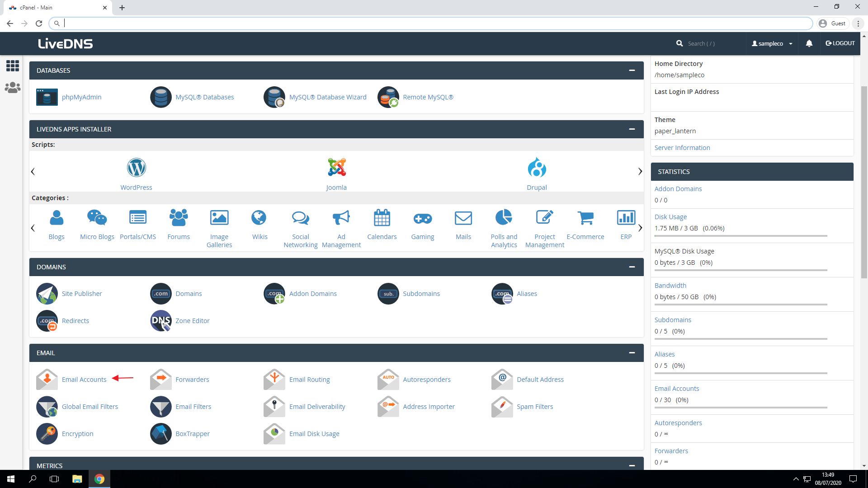Click the apps grid sidebar icon

coord(13,66)
